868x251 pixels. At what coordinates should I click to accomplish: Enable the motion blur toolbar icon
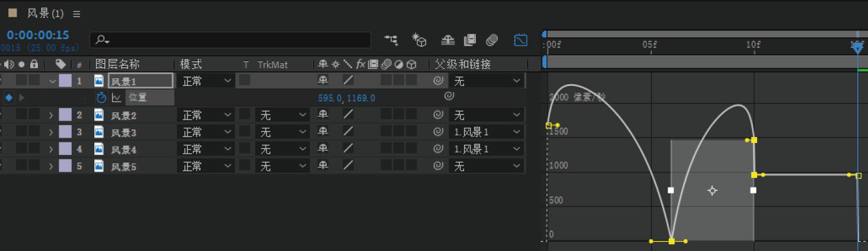pyautogui.click(x=492, y=40)
